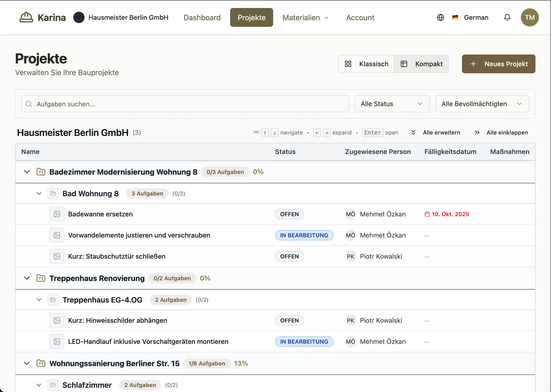551x392 pixels.
Task: Click the Karina hard hat logo
Action: pyautogui.click(x=26, y=17)
